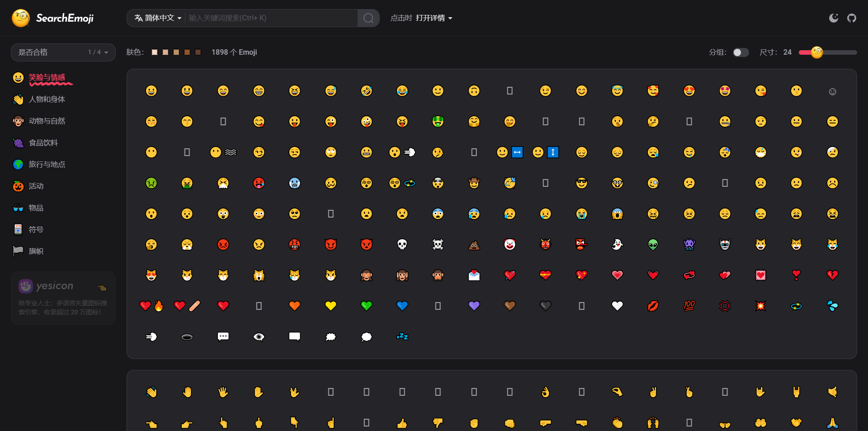Screen dimensions: 868x431
Task: Open the yesicon promotional link
Action: [63, 298]
